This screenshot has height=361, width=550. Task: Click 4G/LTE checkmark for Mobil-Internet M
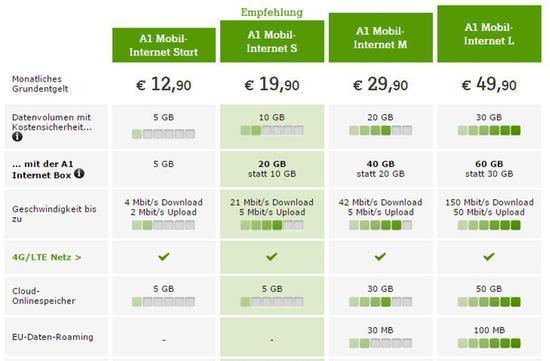click(x=380, y=256)
